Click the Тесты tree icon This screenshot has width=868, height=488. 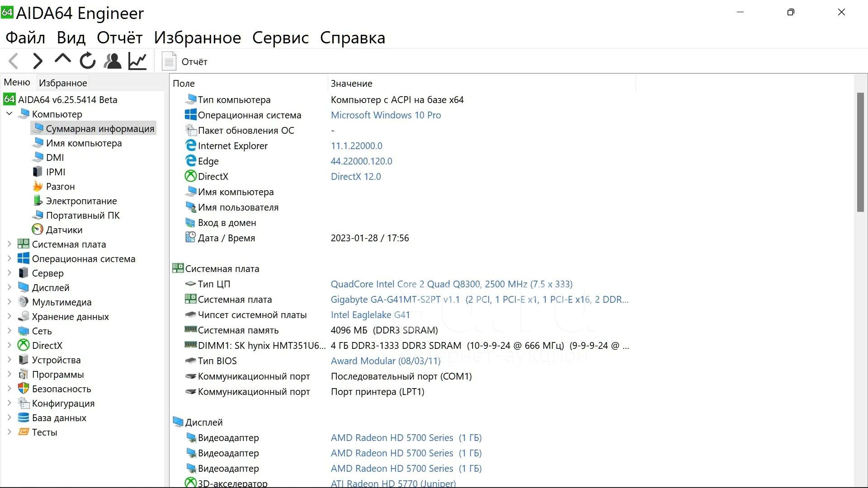[24, 432]
